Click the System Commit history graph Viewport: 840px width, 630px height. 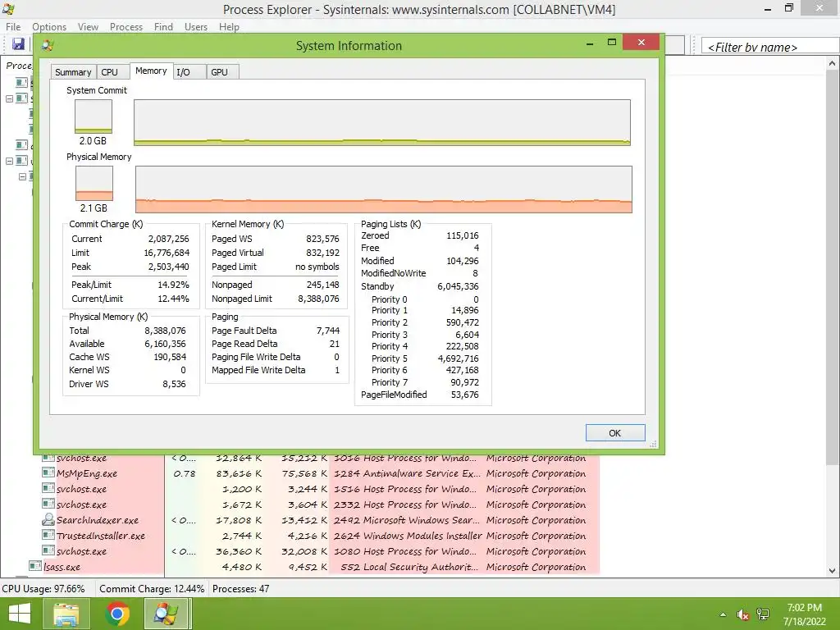[x=382, y=122]
